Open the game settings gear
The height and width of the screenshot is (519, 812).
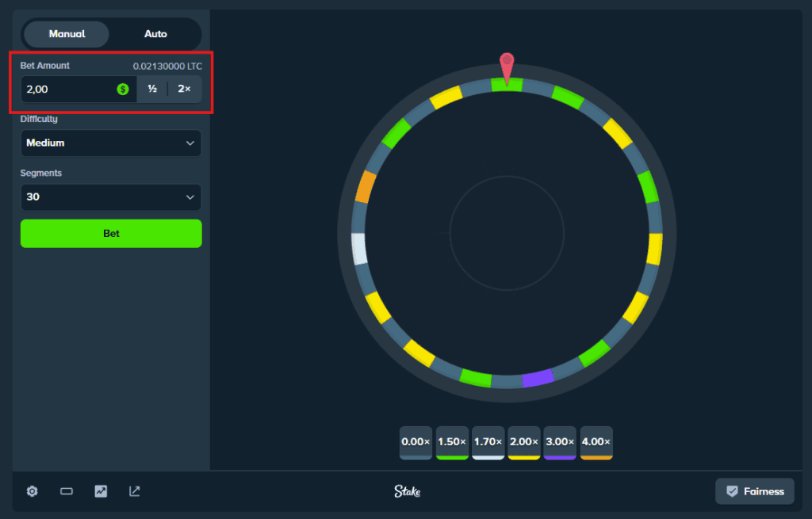pyautogui.click(x=32, y=491)
